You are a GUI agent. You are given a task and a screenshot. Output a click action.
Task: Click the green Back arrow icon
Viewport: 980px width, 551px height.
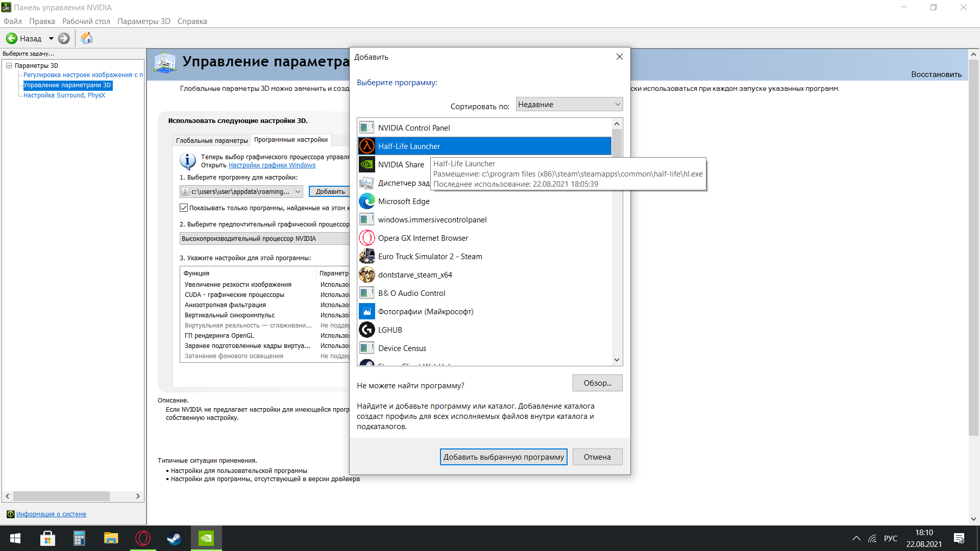click(x=12, y=38)
